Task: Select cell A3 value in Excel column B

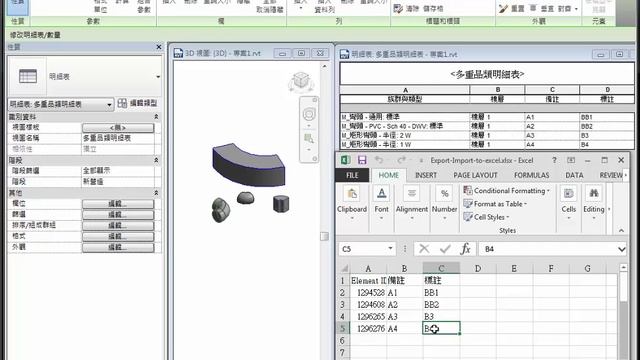Action: pyautogui.click(x=404, y=316)
